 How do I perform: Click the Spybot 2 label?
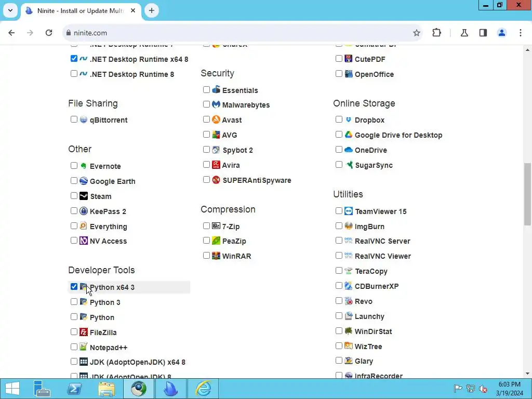237,150
